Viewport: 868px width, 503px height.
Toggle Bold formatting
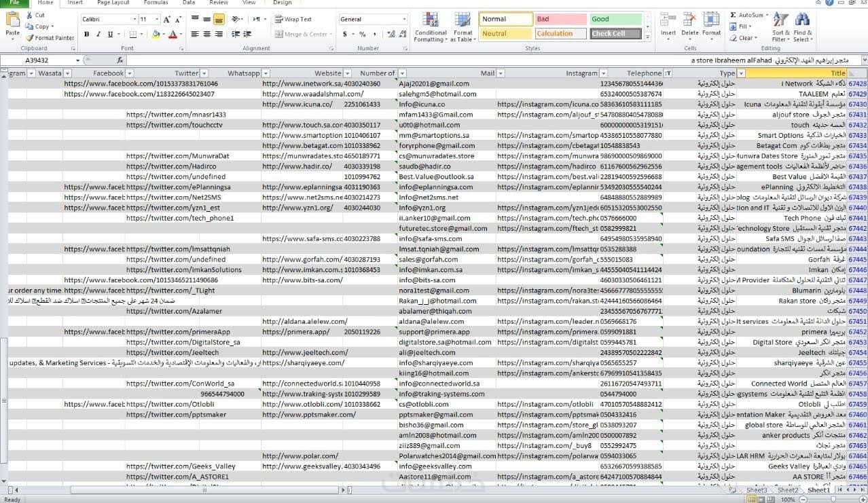coord(87,34)
